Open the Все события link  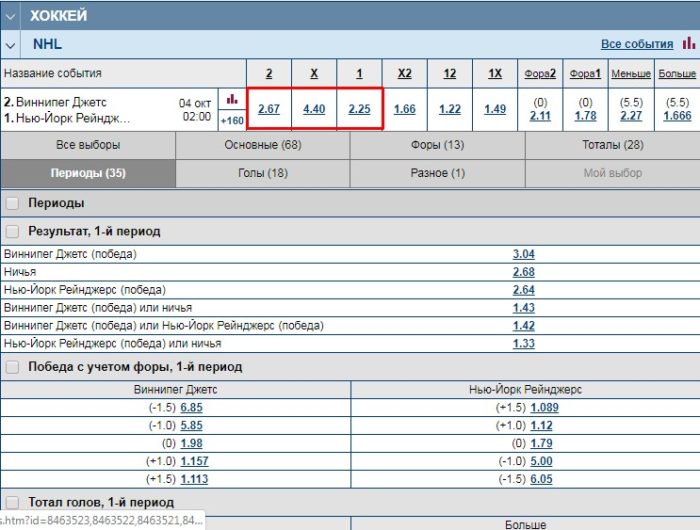(x=637, y=45)
